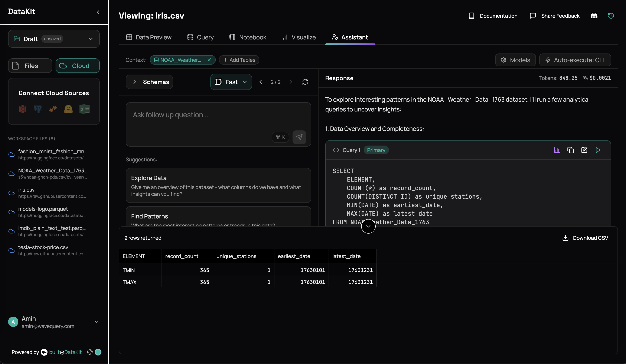Expand the Schemas panel
The width and height of the screenshot is (626, 364).
pos(149,82)
